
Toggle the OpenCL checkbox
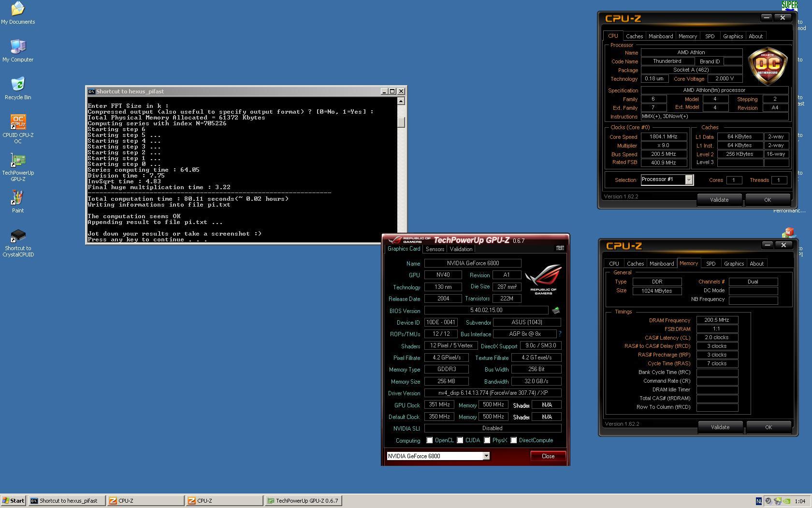pos(429,440)
